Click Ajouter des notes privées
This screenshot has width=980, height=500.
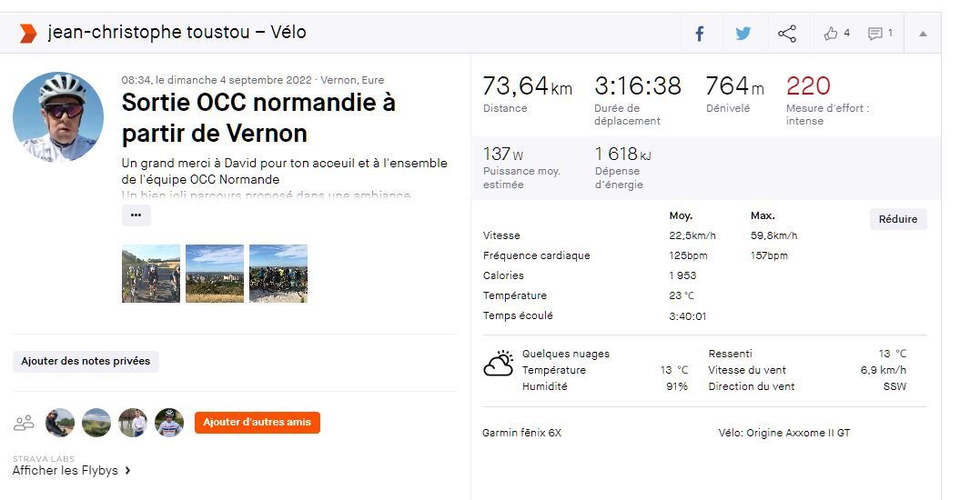point(86,361)
